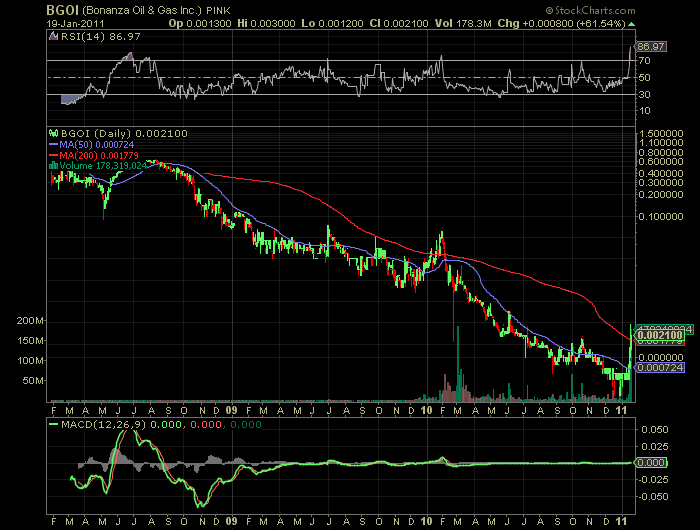This screenshot has height=530, width=700.
Task: Click the MA(200) red legend line
Action: pos(54,155)
